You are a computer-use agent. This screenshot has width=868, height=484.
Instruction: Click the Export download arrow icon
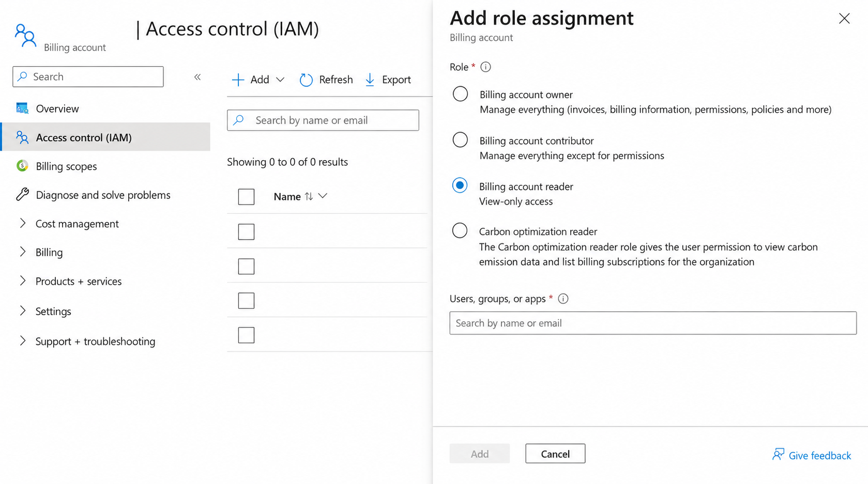click(x=370, y=80)
